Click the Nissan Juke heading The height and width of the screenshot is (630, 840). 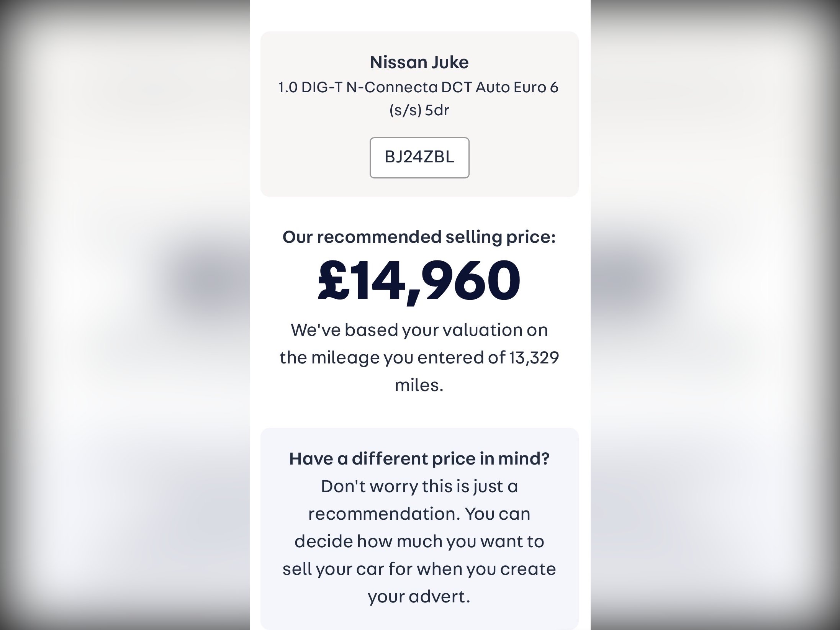419,62
